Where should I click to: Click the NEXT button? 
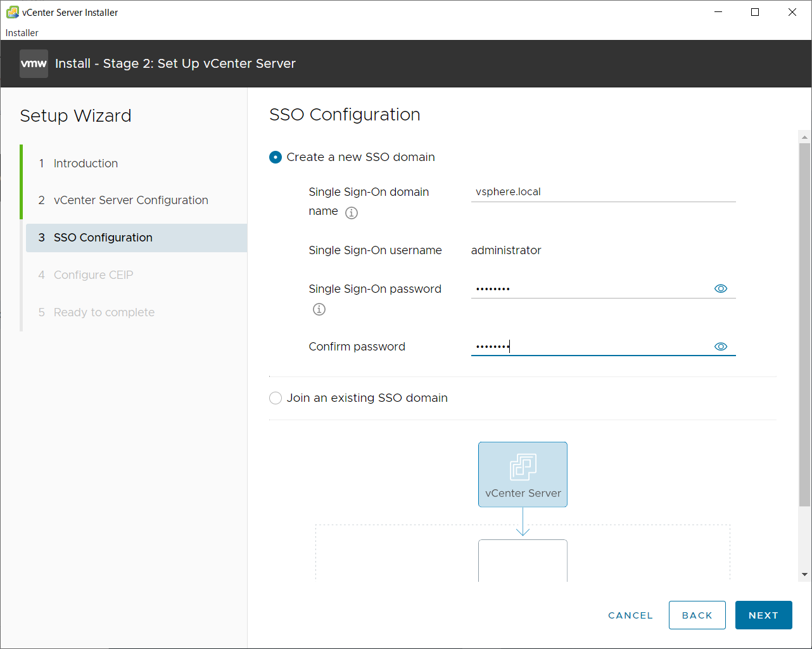[x=764, y=615]
